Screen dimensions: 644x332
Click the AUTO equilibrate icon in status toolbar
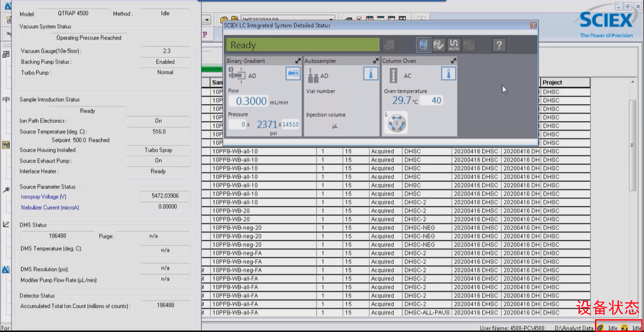pos(454,45)
